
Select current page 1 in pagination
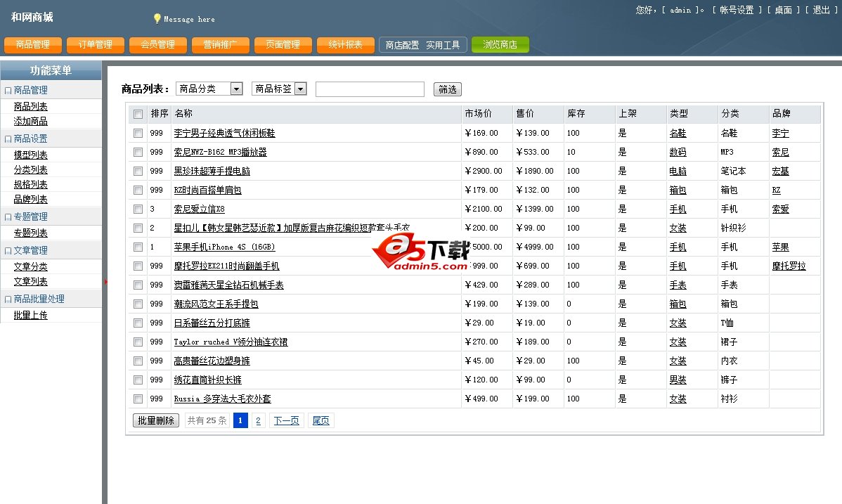pos(240,420)
